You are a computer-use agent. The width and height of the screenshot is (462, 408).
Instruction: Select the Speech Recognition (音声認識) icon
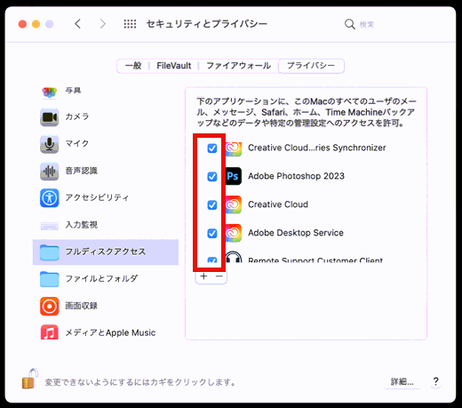(x=49, y=171)
